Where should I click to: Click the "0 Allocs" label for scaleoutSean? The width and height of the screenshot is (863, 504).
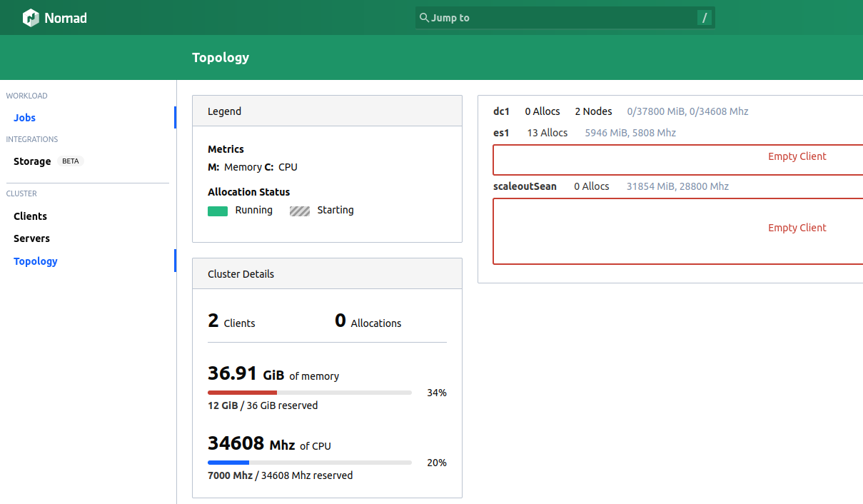(x=592, y=186)
